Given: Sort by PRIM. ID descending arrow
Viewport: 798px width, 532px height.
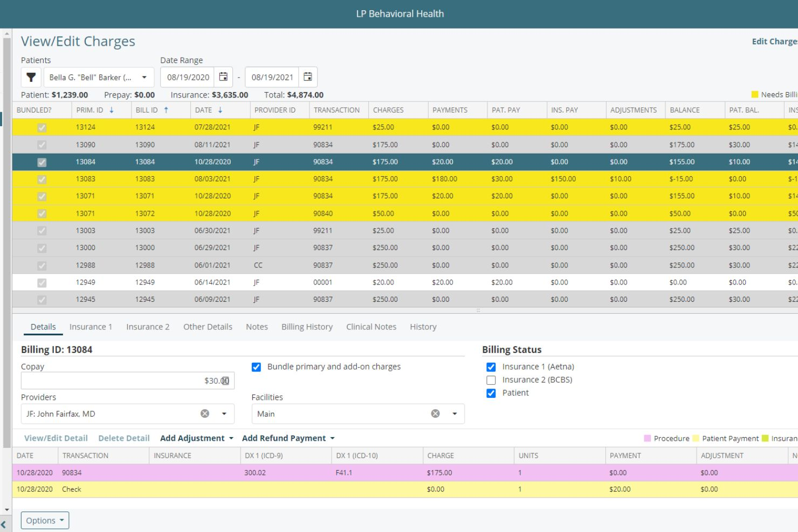Looking at the screenshot, I should point(112,110).
